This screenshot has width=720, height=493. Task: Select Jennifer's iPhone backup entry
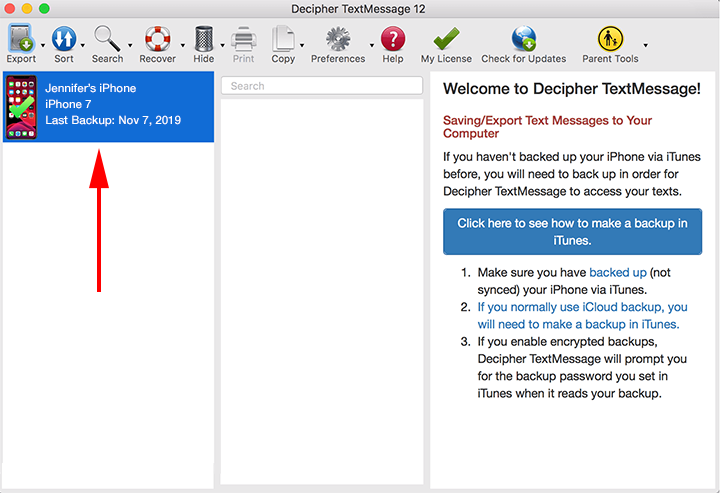(x=108, y=105)
